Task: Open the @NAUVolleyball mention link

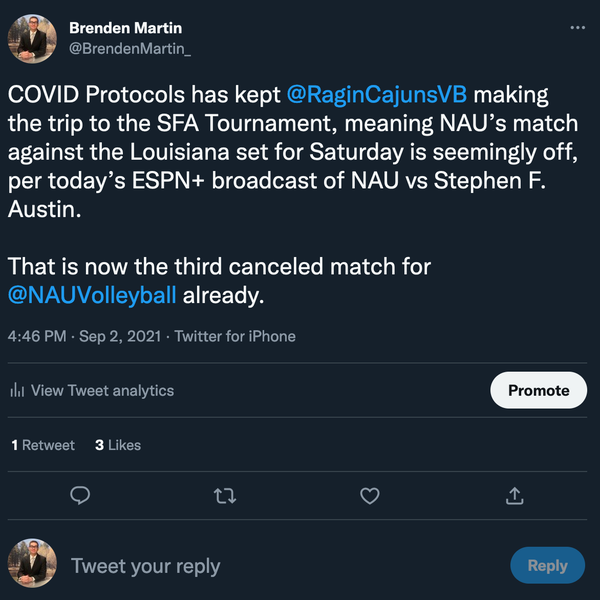Action: coord(92,295)
